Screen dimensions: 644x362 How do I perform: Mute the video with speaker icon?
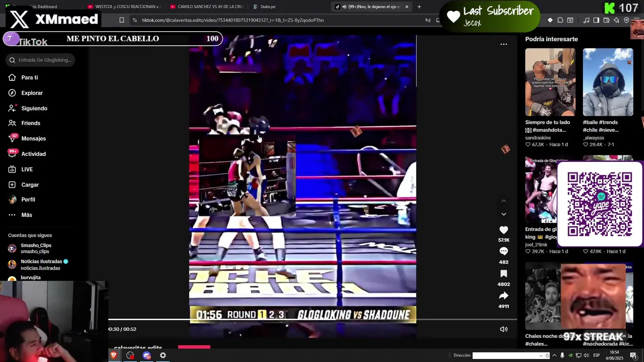[504, 329]
